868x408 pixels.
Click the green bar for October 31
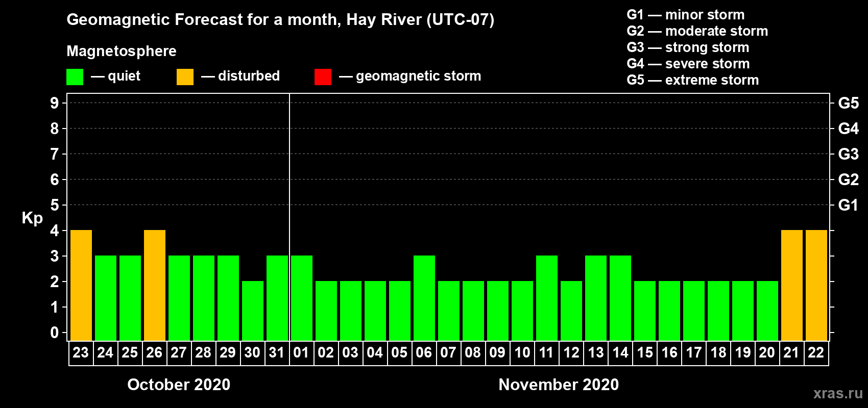point(277,298)
